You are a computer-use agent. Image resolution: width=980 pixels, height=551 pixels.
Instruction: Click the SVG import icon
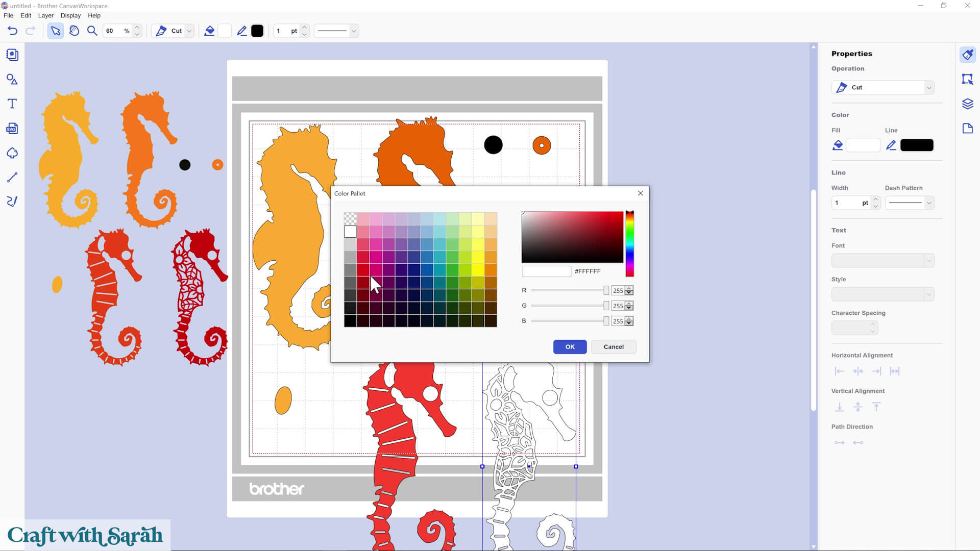[12, 129]
